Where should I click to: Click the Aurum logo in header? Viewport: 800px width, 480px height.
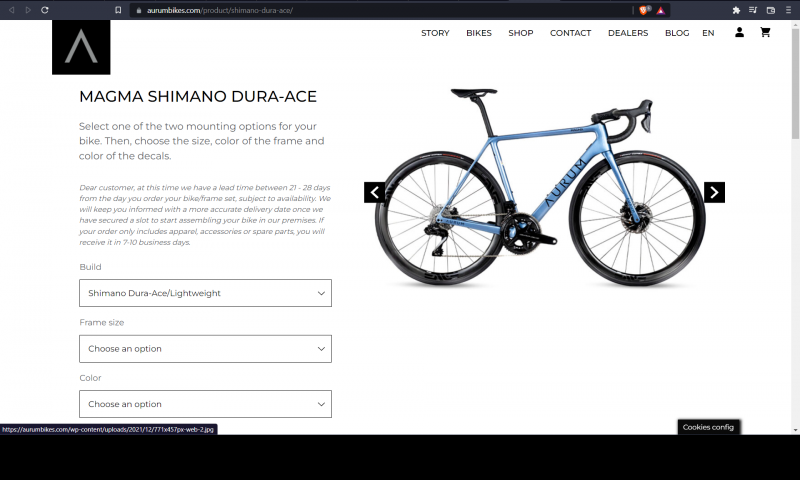tap(81, 47)
